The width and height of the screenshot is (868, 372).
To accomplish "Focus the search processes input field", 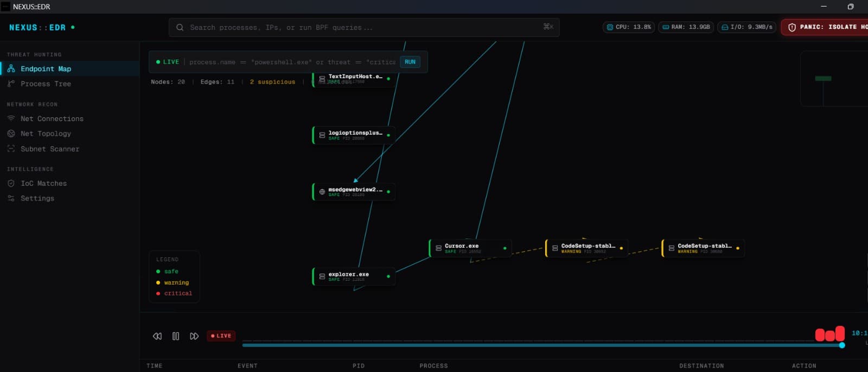I will click(364, 27).
